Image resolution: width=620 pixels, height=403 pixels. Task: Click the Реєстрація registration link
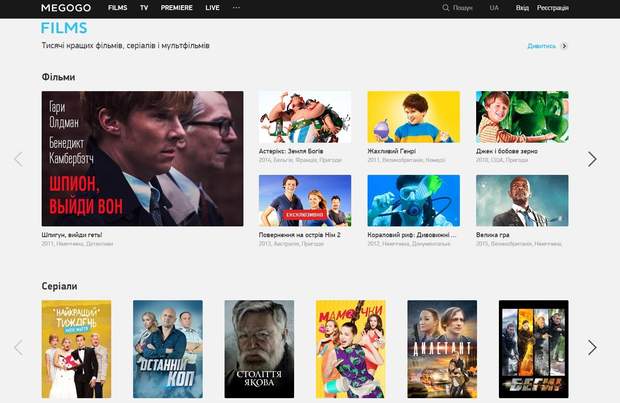click(x=552, y=8)
